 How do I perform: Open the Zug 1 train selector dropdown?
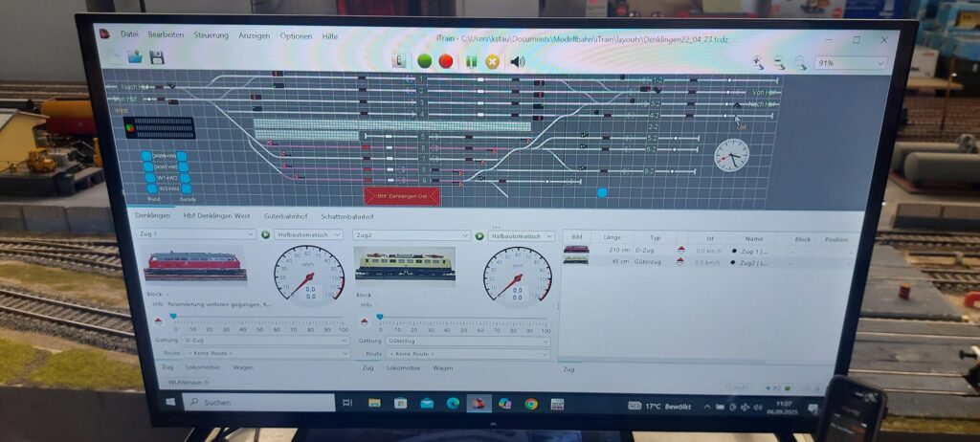[198, 234]
